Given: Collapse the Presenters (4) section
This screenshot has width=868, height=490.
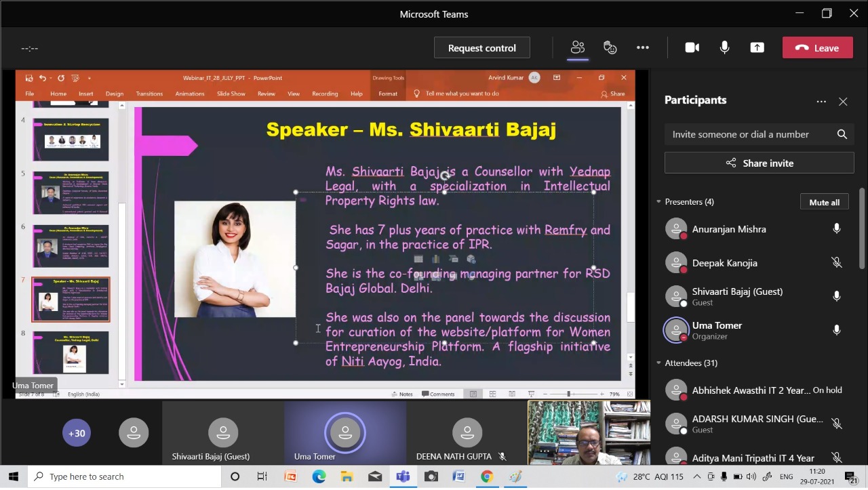Looking at the screenshot, I should tap(658, 202).
